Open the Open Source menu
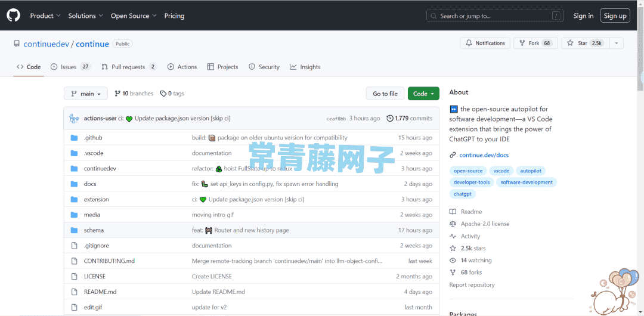The height and width of the screenshot is (316, 644). click(134, 16)
